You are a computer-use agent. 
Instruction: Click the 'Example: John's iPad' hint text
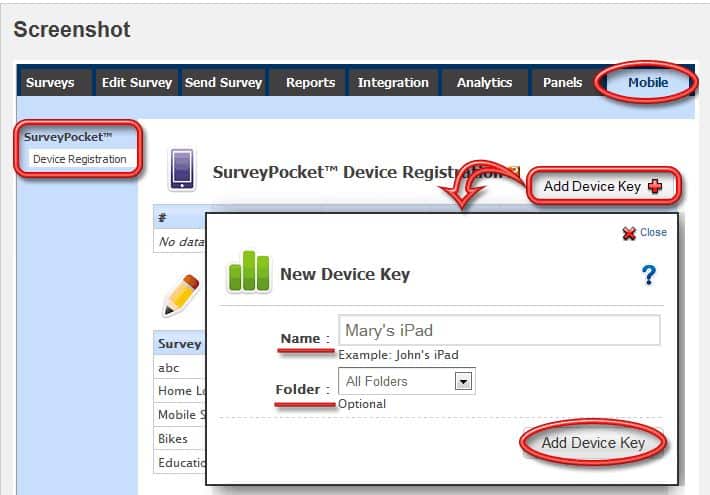[398, 355]
